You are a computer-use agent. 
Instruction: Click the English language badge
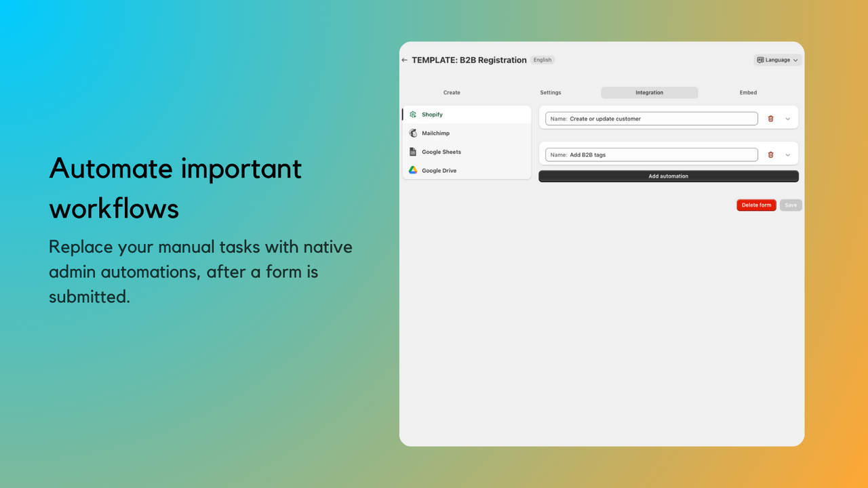542,60
